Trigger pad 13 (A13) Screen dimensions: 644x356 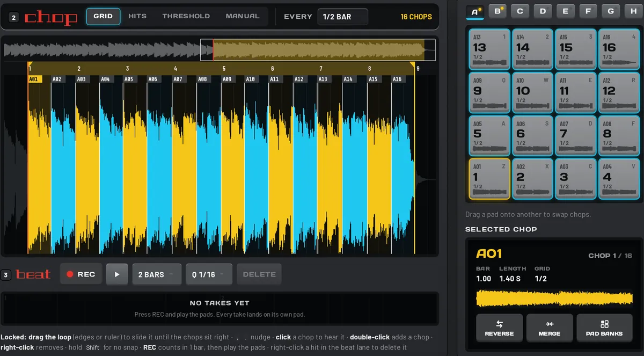click(489, 49)
